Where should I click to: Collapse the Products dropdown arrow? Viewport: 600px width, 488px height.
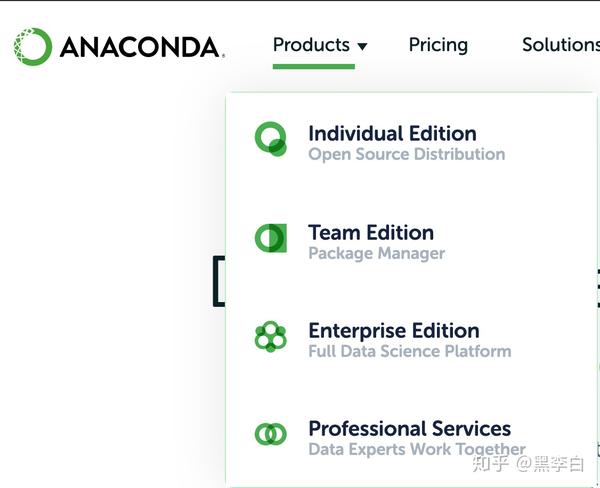362,46
